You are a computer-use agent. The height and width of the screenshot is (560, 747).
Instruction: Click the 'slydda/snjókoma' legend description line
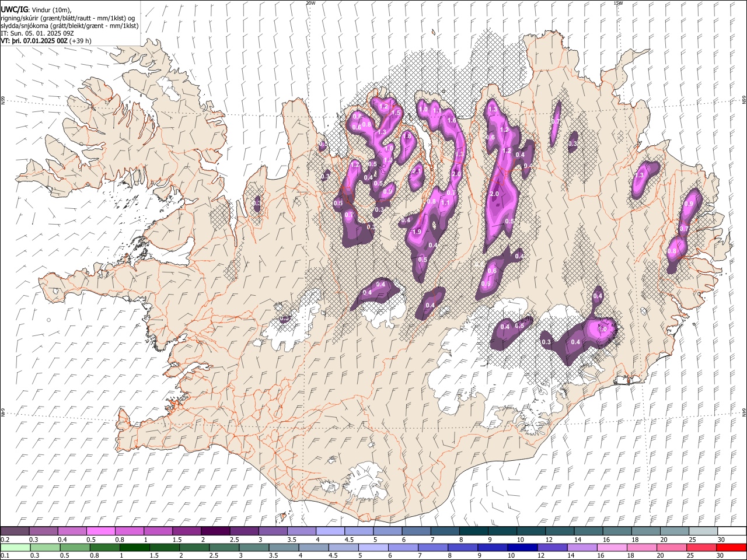tap(69, 26)
